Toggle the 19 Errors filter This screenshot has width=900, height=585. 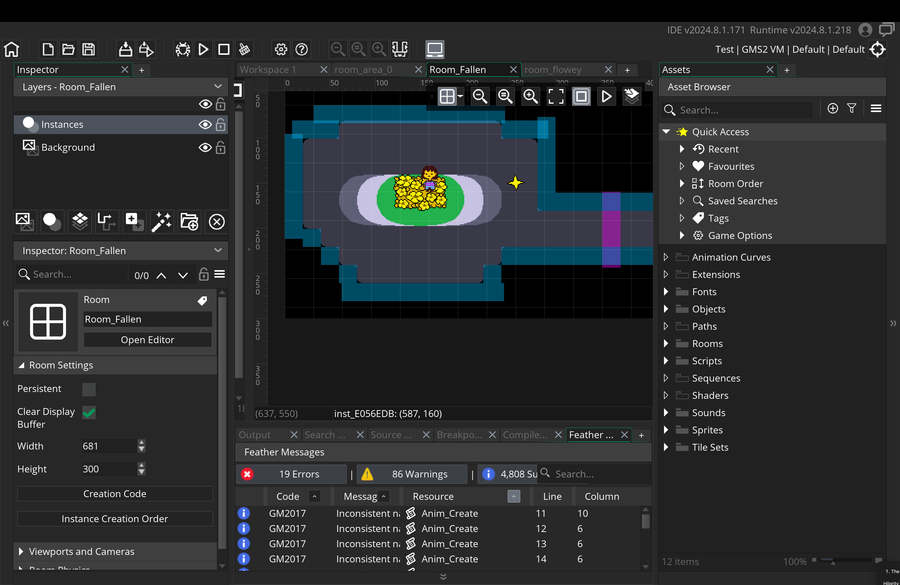click(x=292, y=474)
